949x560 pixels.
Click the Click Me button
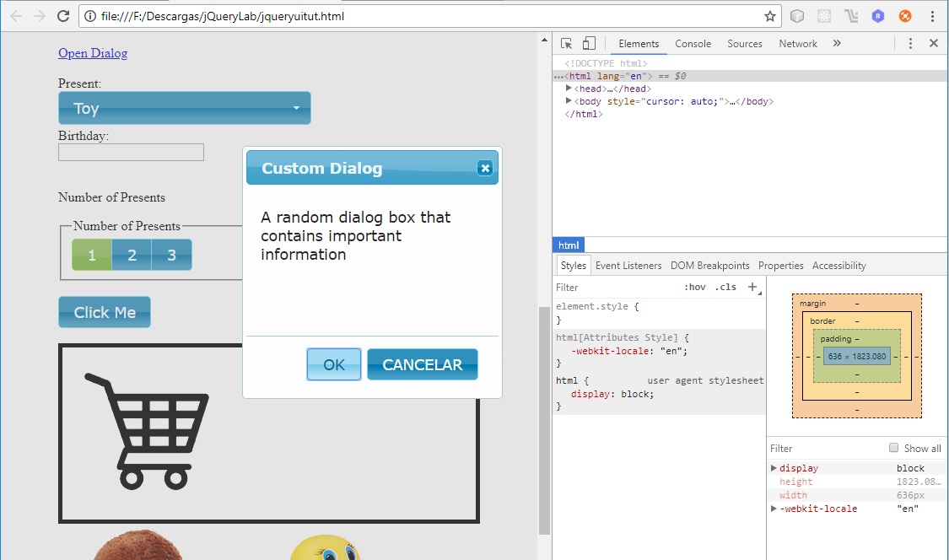tap(105, 312)
